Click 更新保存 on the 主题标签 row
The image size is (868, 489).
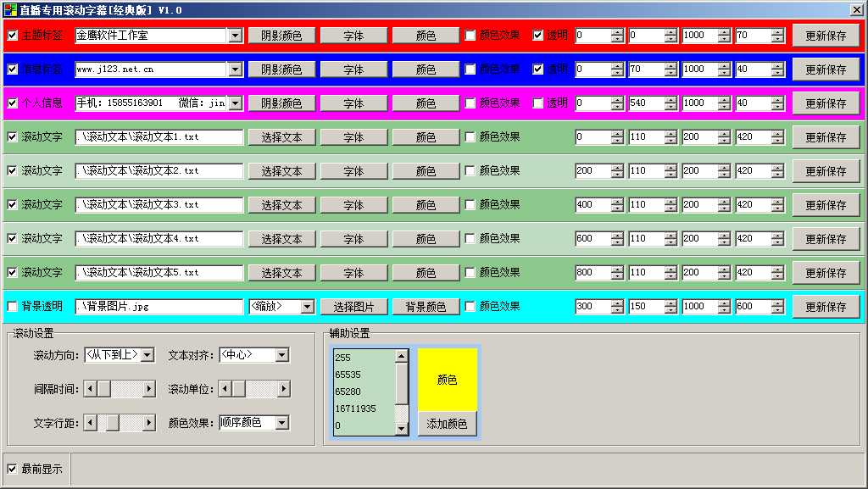pos(826,35)
